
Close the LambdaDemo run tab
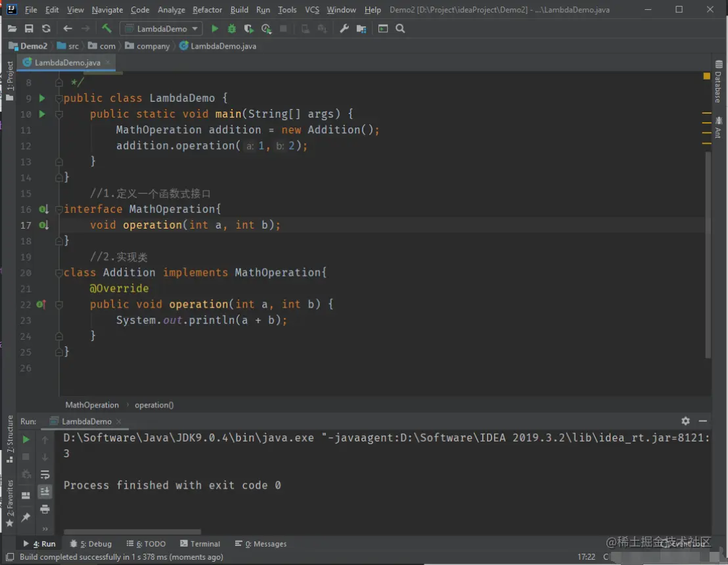pos(119,421)
